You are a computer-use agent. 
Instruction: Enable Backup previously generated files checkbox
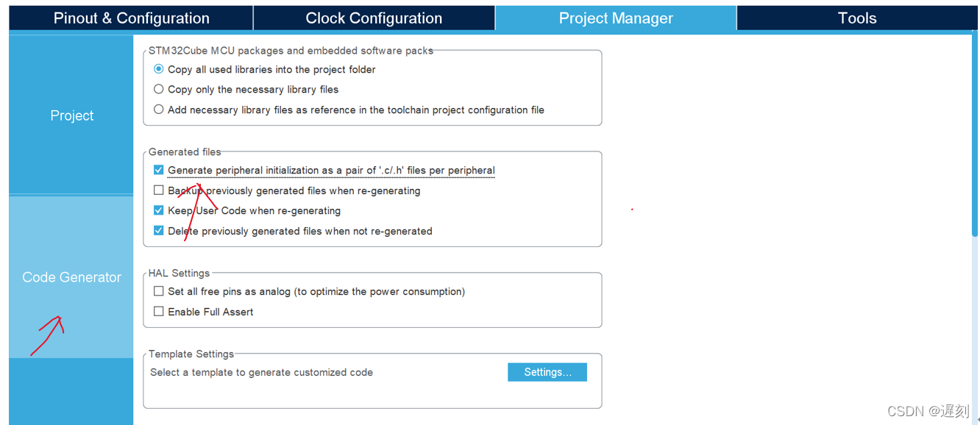click(158, 190)
